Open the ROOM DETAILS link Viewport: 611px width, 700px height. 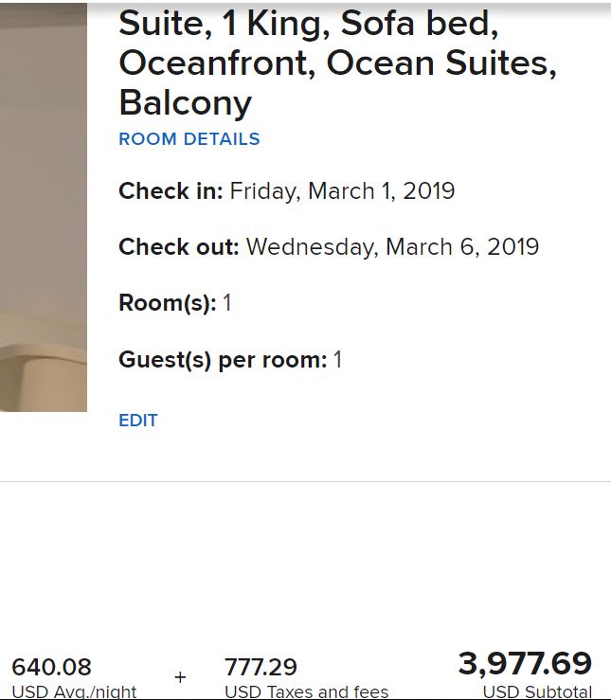[x=189, y=139]
